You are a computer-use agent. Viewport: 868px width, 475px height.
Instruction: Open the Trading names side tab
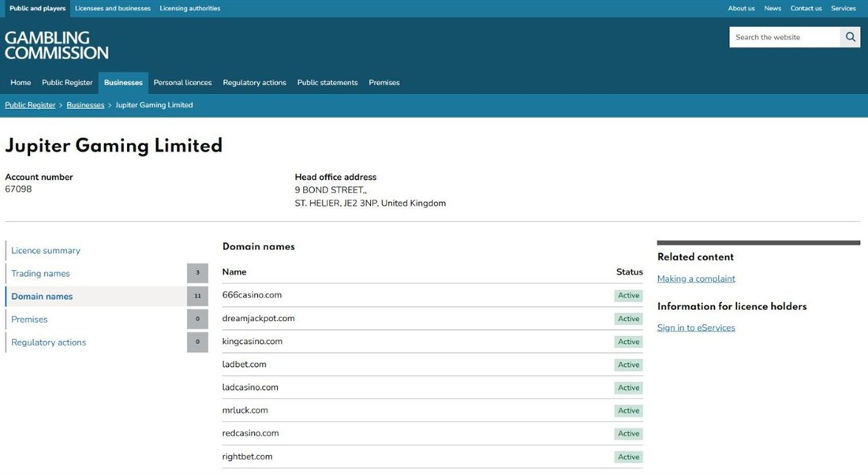107,274
